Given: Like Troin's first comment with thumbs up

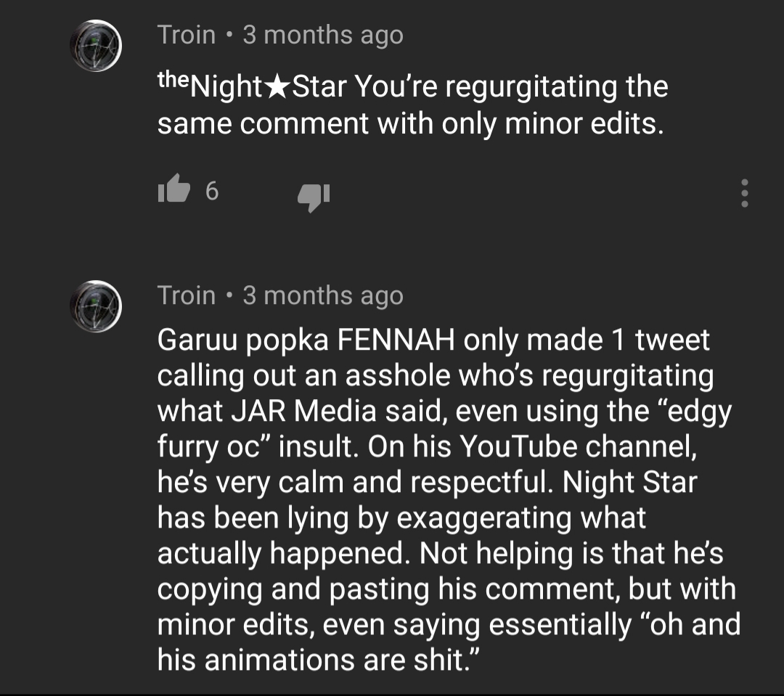Looking at the screenshot, I should (x=173, y=191).
